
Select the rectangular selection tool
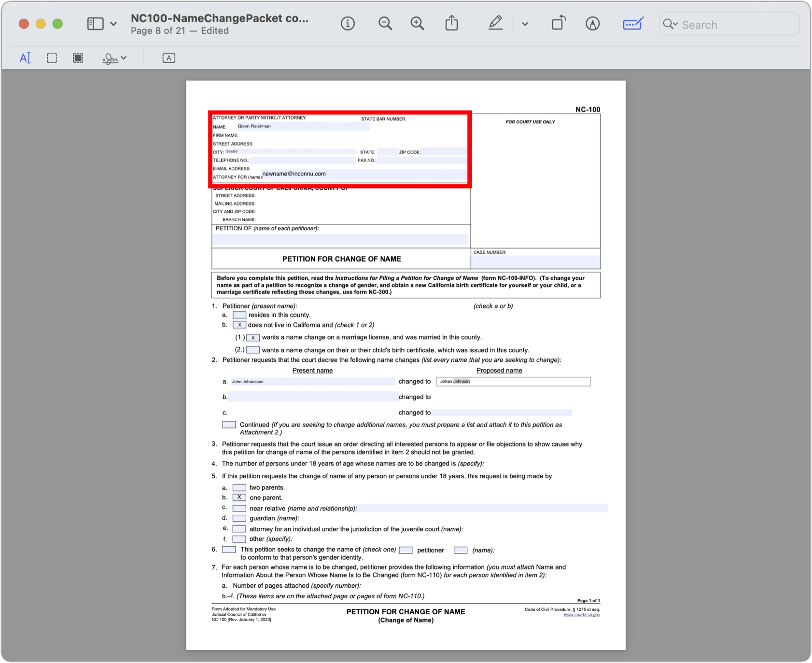tap(52, 57)
